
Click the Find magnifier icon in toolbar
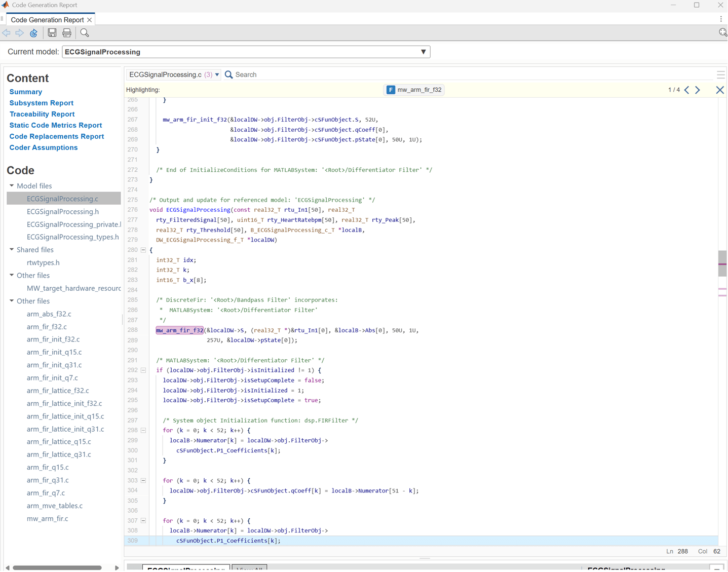pos(85,33)
